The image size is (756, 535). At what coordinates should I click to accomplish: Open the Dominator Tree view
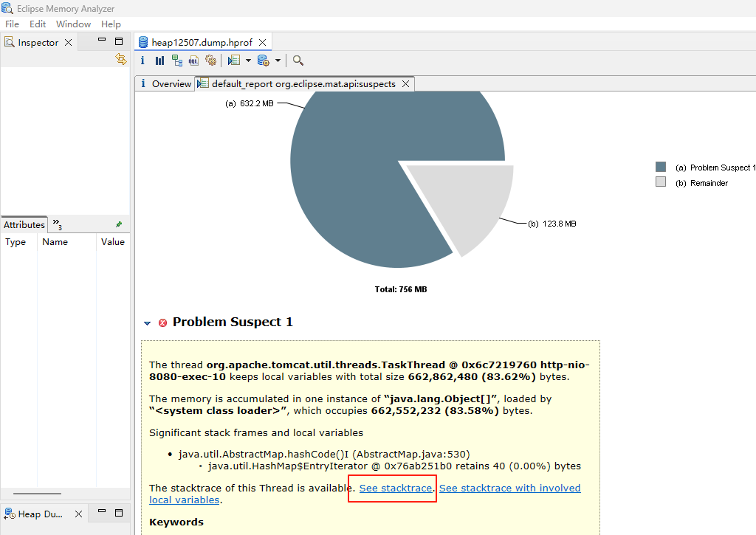pos(177,61)
